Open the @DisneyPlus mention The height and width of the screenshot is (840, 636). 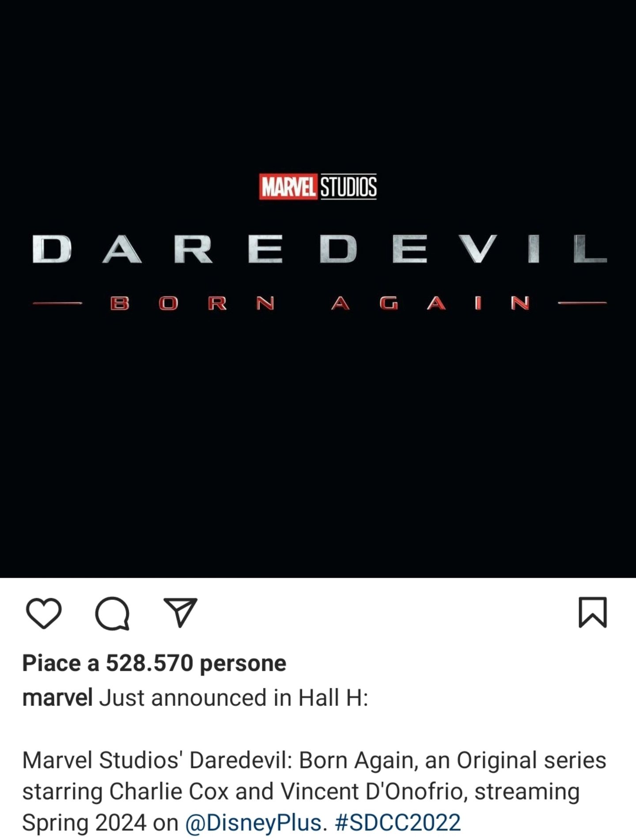tap(254, 823)
